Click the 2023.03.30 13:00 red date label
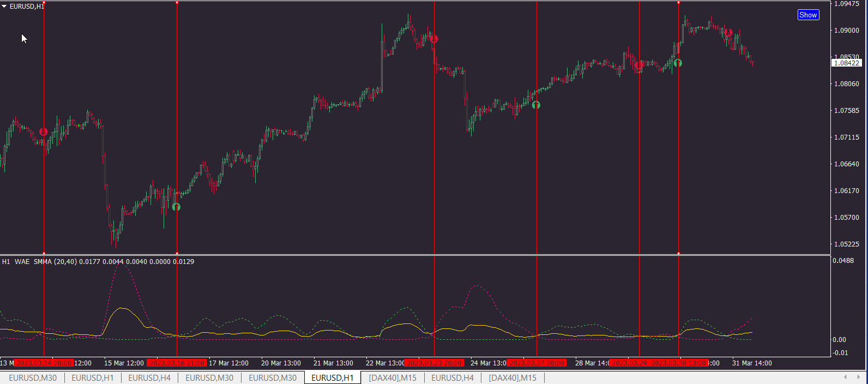 point(678,363)
